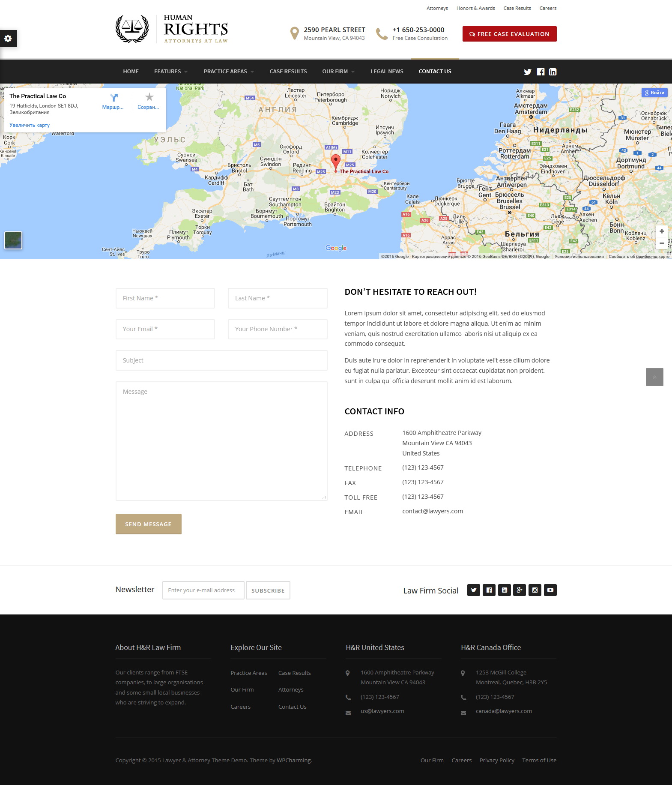672x785 pixels.
Task: Click canada@lawyers.com email link
Action: (x=504, y=711)
